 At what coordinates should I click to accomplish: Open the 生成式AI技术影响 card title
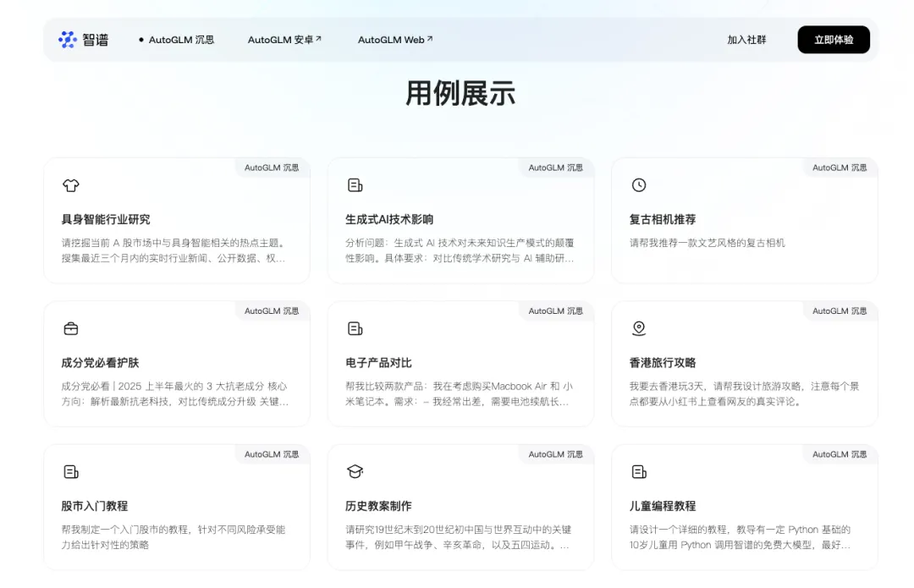coord(388,219)
